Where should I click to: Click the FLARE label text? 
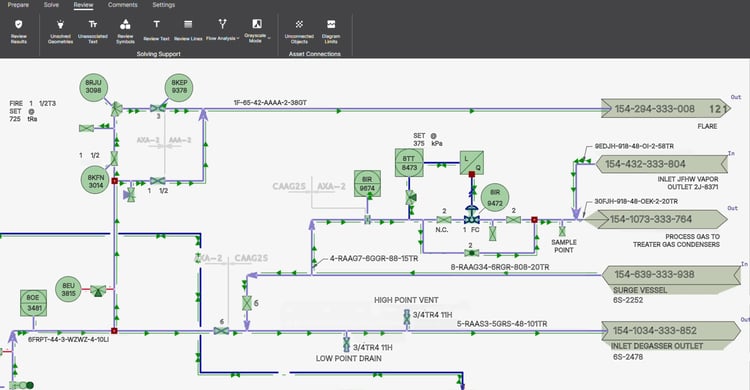(x=707, y=126)
